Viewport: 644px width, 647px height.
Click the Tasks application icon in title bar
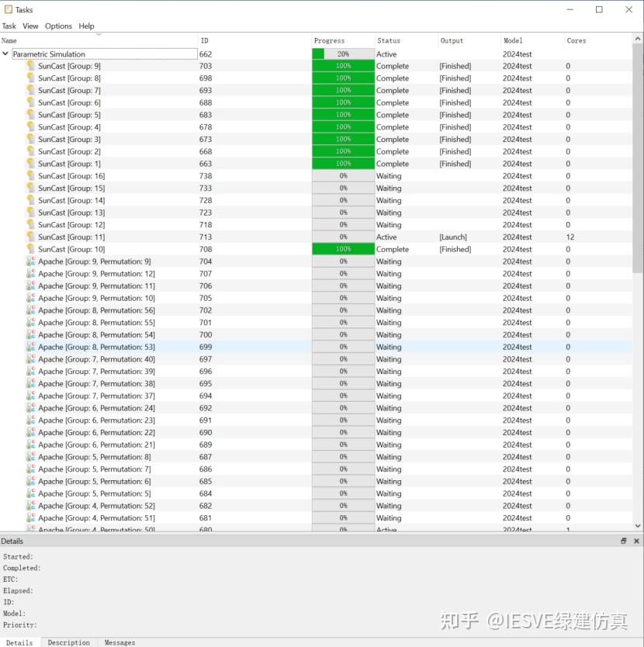(9, 9)
